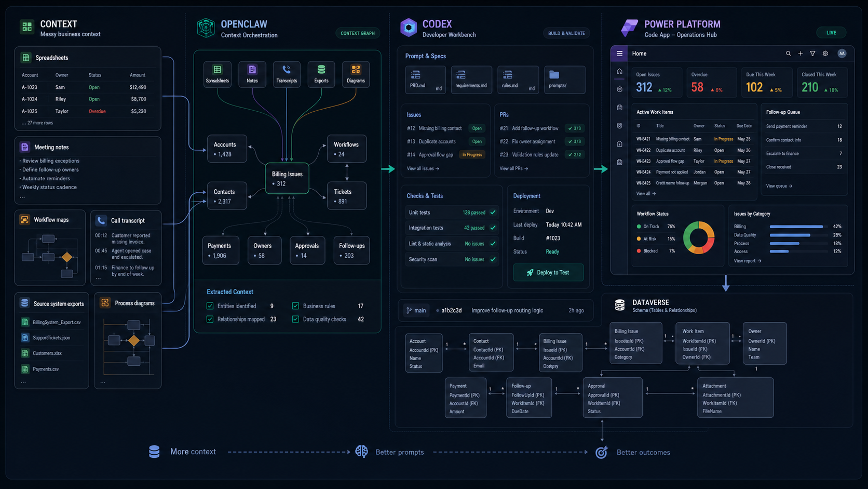Select issue #12 Missing billing contact
The height and width of the screenshot is (489, 868).
point(445,128)
